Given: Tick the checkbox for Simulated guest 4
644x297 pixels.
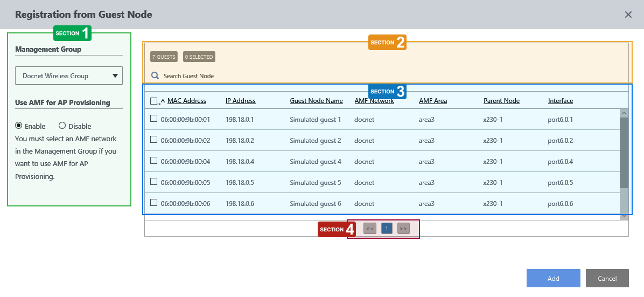Looking at the screenshot, I should coord(153,161).
